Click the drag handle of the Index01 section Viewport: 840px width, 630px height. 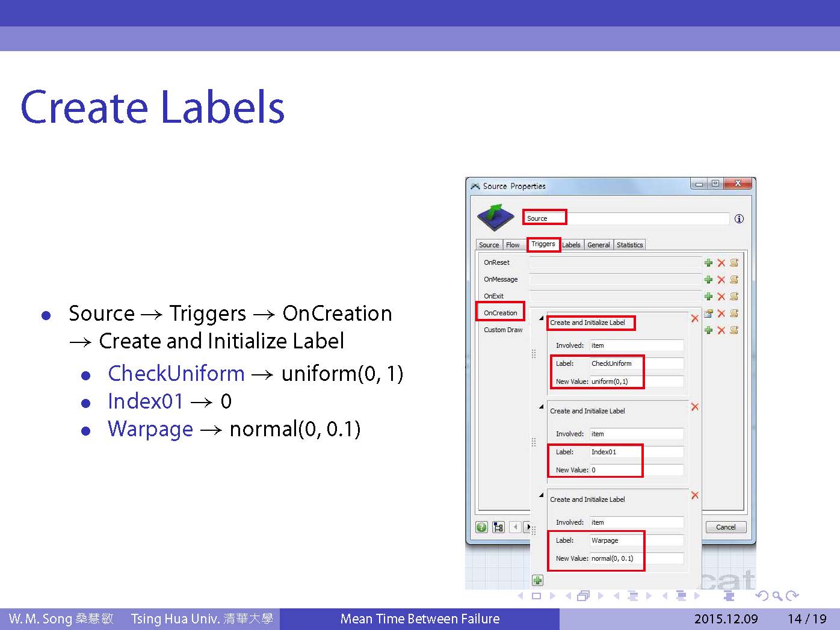click(x=534, y=442)
